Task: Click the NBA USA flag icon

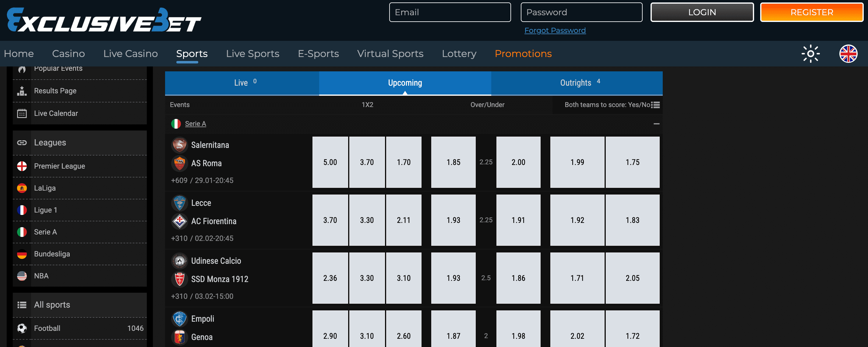Action: pos(22,276)
